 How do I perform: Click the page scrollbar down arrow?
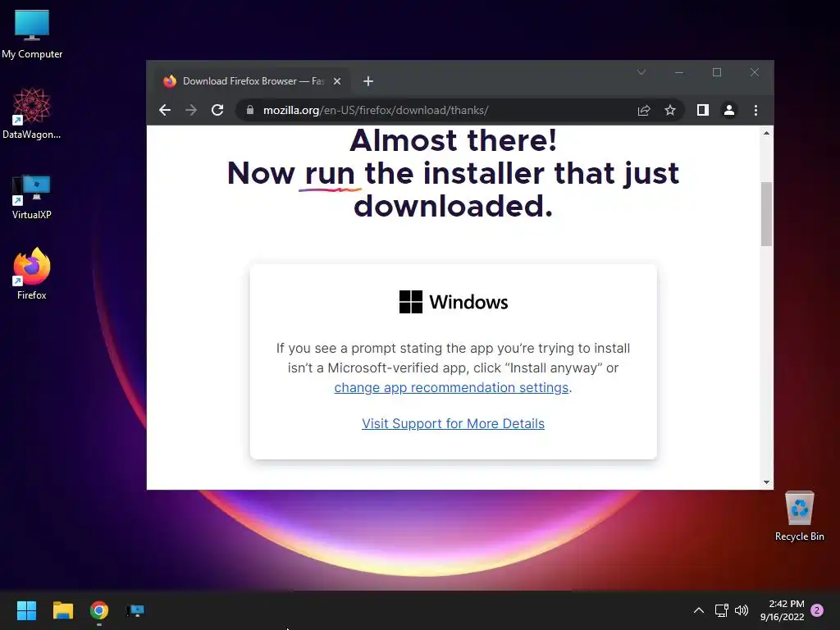(767, 482)
